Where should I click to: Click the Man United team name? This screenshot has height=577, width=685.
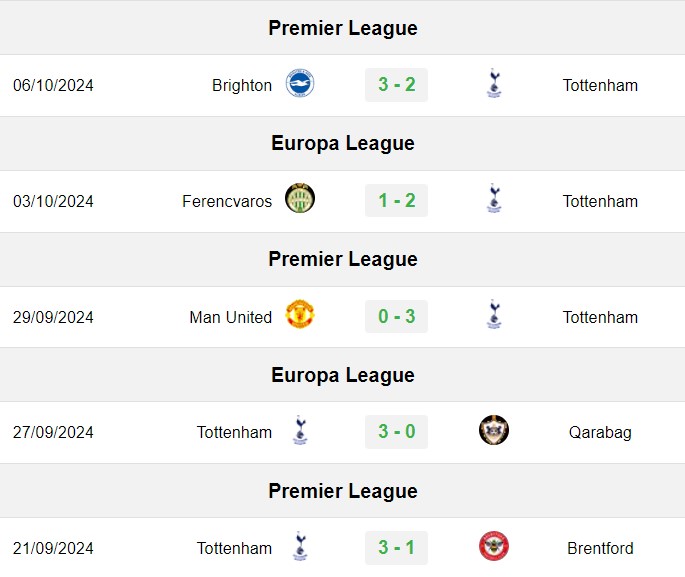tap(230, 317)
